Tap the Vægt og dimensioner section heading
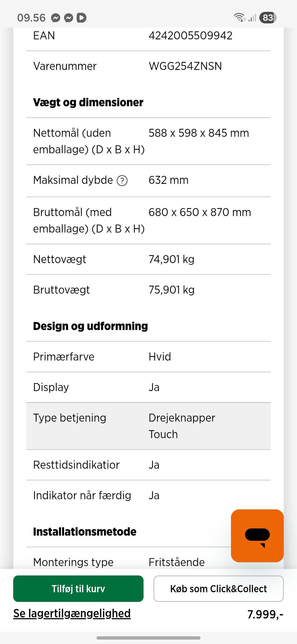Viewport: 297px width, 644px height. (x=88, y=102)
